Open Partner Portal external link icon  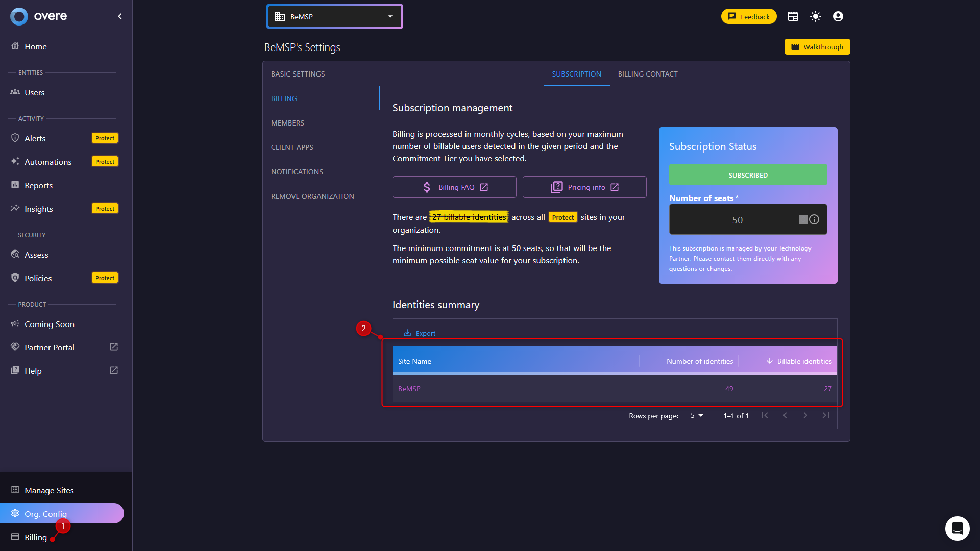(x=114, y=347)
